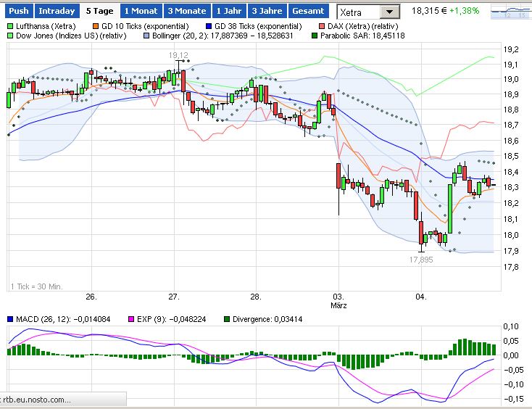532x409 pixels.
Task: Click the Dow Jones light-green legend swatch
Action: pyautogui.click(x=10, y=36)
